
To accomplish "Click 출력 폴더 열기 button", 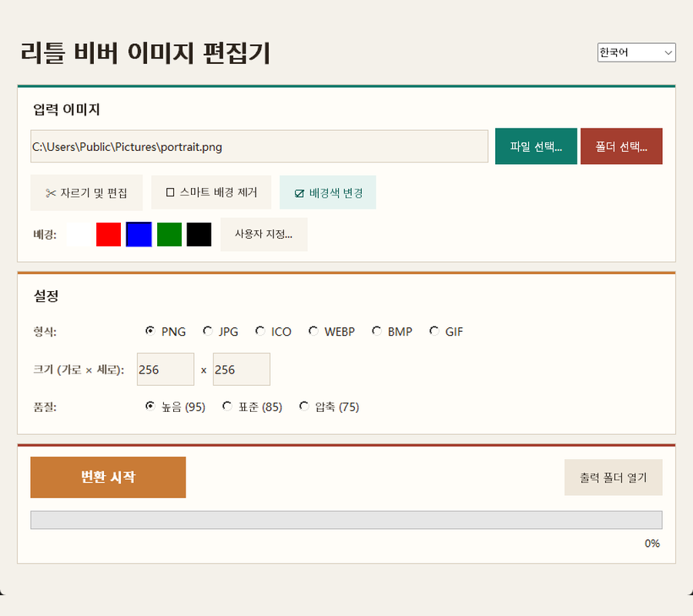I will tap(614, 477).
